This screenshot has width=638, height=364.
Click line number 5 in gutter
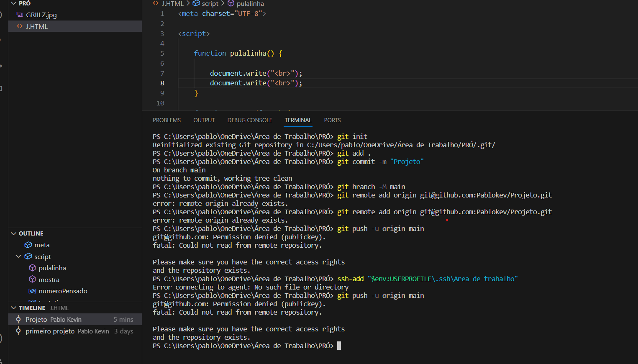coord(162,54)
